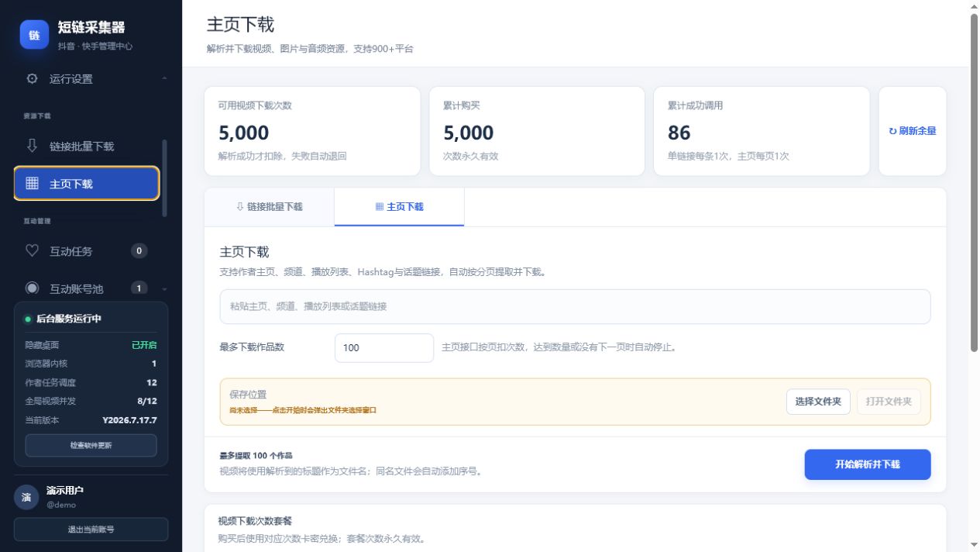980x552 pixels.
Task: Click the 演 user avatar
Action: [26, 497]
